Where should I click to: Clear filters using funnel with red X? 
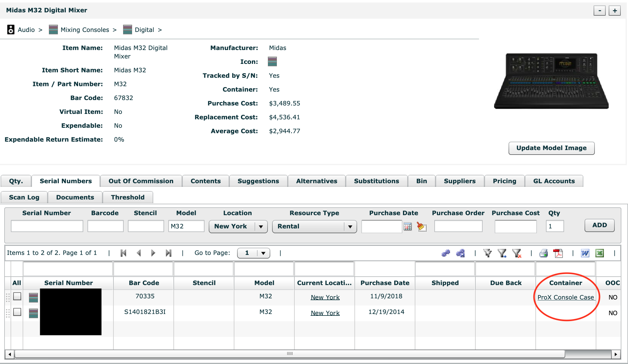pyautogui.click(x=517, y=253)
